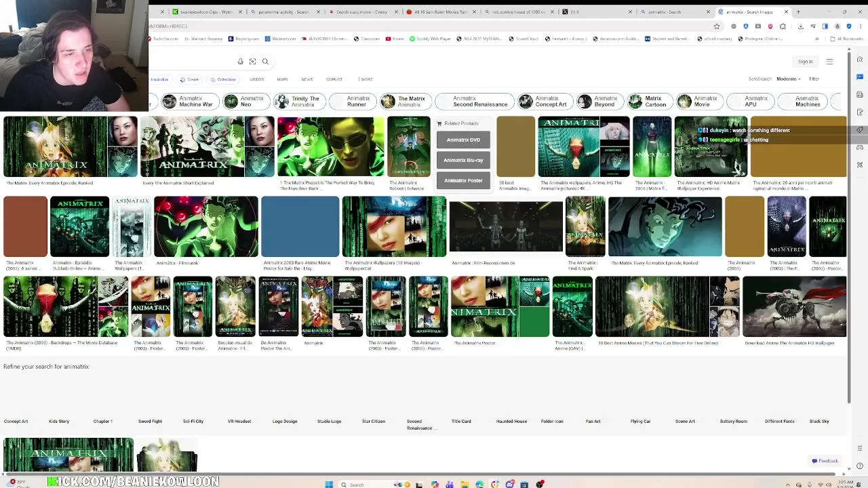868x488 pixels.
Task: Select the Animatrix APU chip
Action: [750, 102]
